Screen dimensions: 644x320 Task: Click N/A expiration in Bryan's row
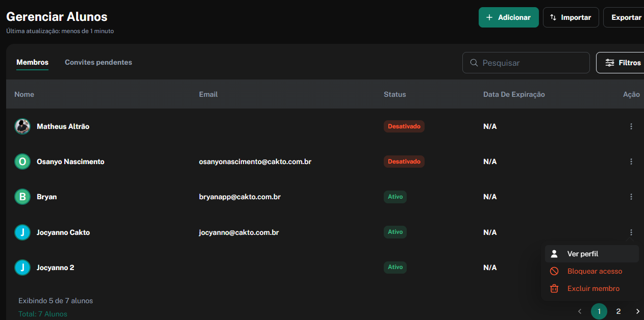click(x=490, y=197)
